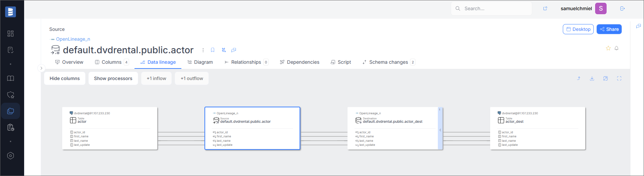Image resolution: width=644 pixels, height=176 pixels.
Task: Switch to the Columns tab
Action: [x=112, y=62]
